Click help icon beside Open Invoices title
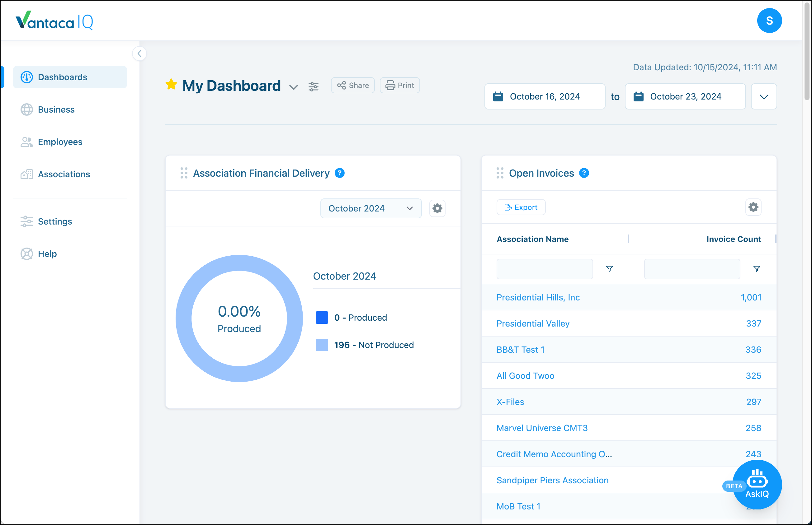 tap(584, 173)
